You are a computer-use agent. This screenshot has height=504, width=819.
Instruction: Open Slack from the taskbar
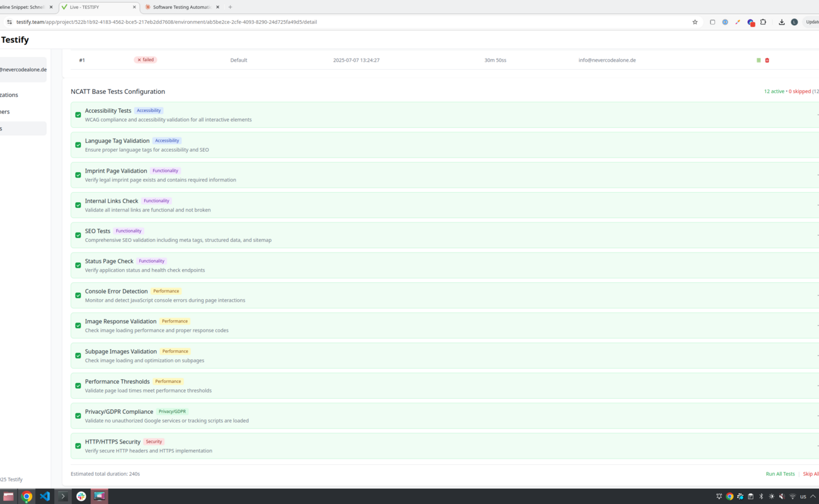pos(81,496)
